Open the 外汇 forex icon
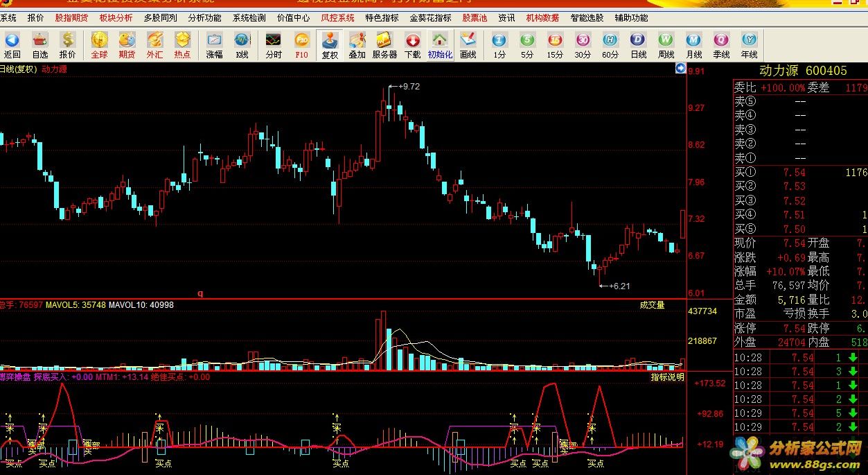Image resolution: width=868 pixels, height=475 pixels. (x=154, y=45)
